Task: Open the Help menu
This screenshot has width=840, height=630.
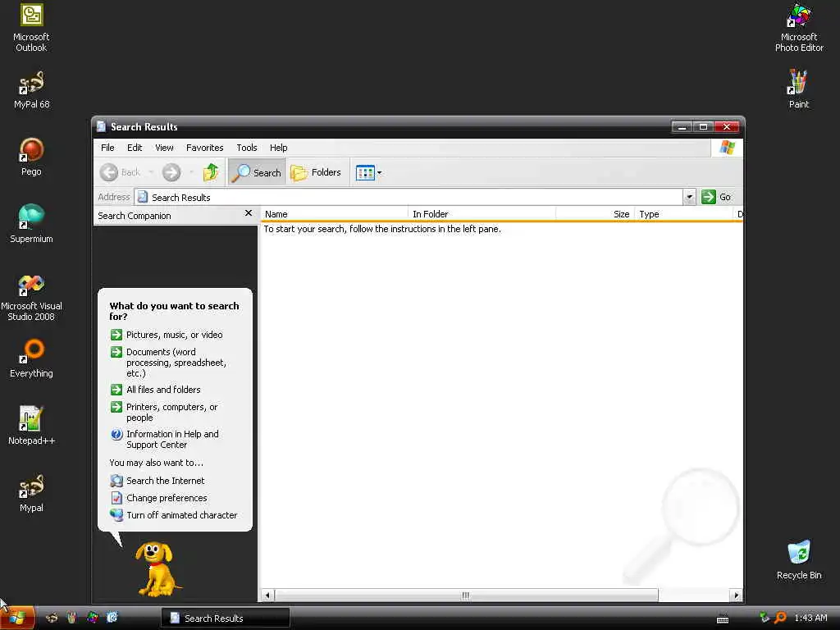Action: [x=279, y=148]
